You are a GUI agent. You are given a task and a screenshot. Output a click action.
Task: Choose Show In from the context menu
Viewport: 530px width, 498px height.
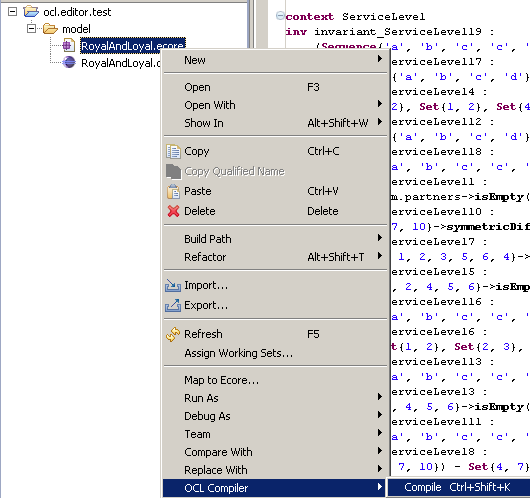pos(275,123)
